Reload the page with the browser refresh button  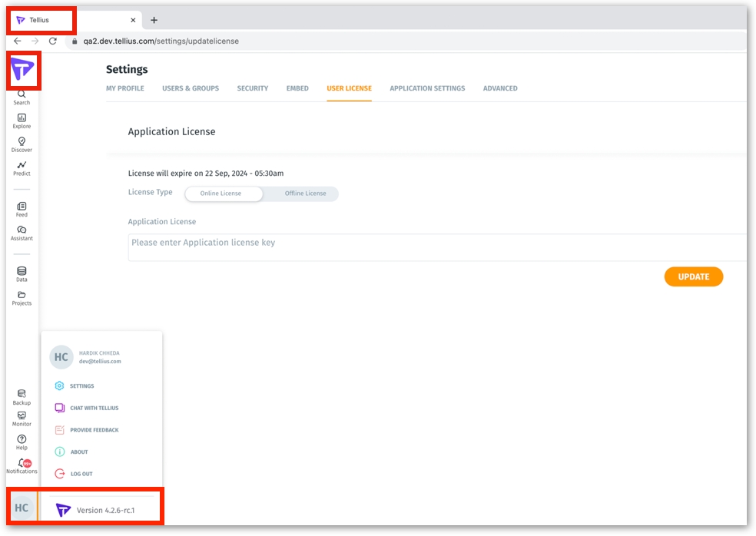[53, 41]
